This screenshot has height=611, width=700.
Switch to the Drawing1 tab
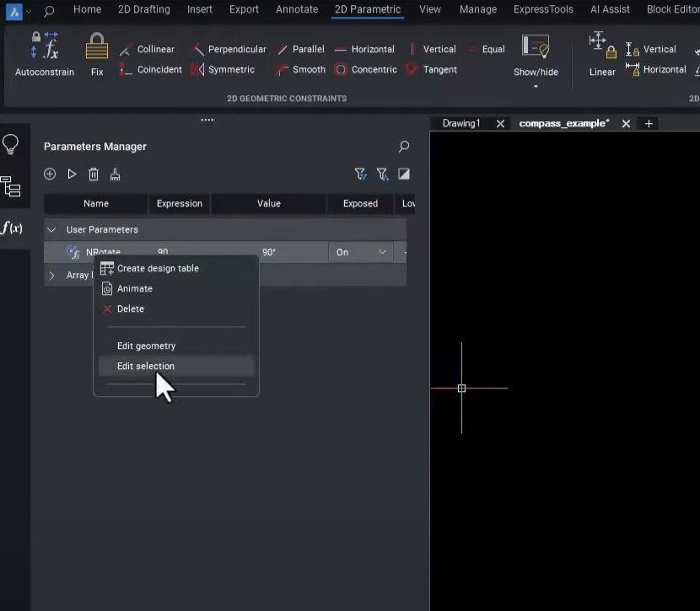tap(460, 123)
